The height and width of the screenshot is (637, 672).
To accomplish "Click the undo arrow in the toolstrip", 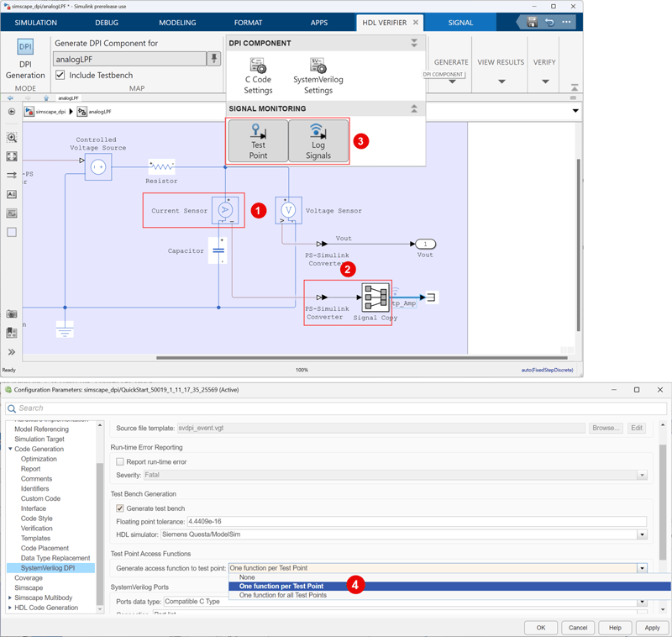I will coord(549,23).
